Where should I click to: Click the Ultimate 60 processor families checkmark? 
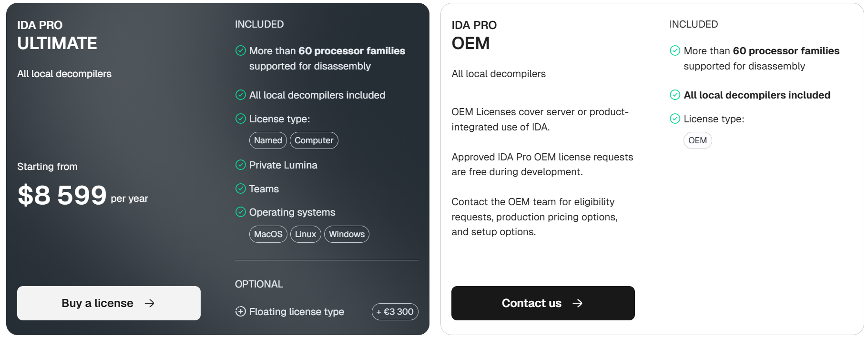click(241, 50)
